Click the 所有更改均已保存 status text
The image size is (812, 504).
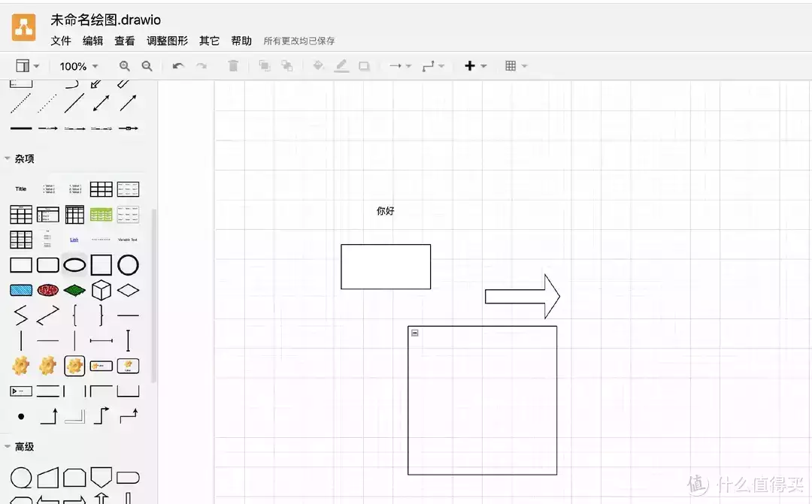(299, 41)
